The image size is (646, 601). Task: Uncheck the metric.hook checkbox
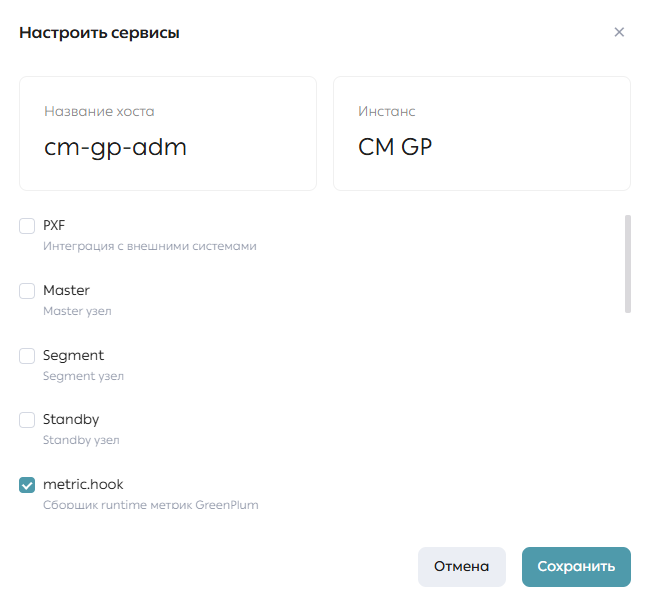tap(27, 485)
